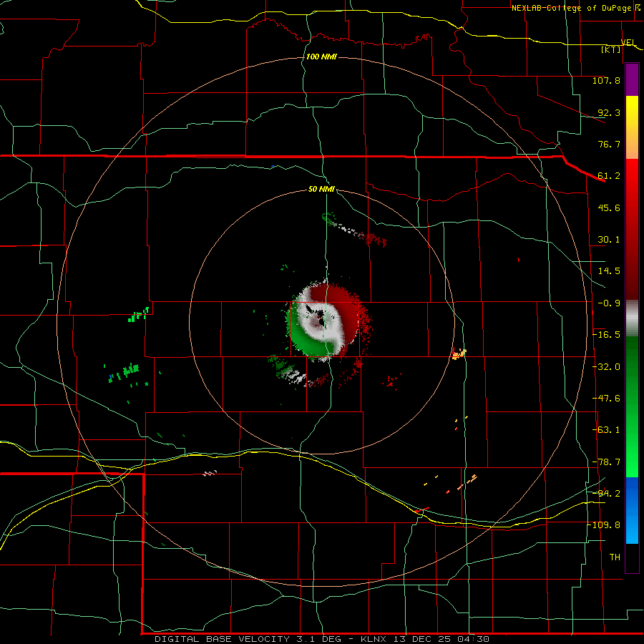Click the -78.7 velocity scale value

606,462
